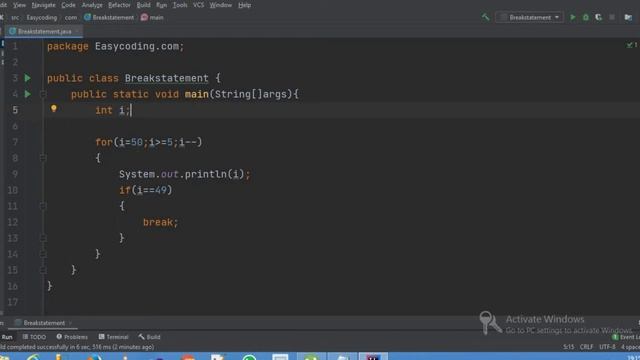Click com in the breadcrumb bar

[x=71, y=17]
